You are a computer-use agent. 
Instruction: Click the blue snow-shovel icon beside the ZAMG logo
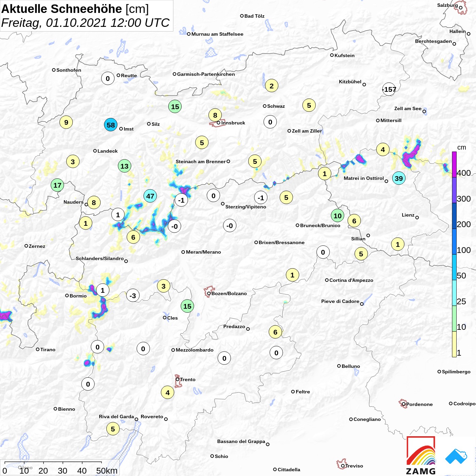click(456, 456)
